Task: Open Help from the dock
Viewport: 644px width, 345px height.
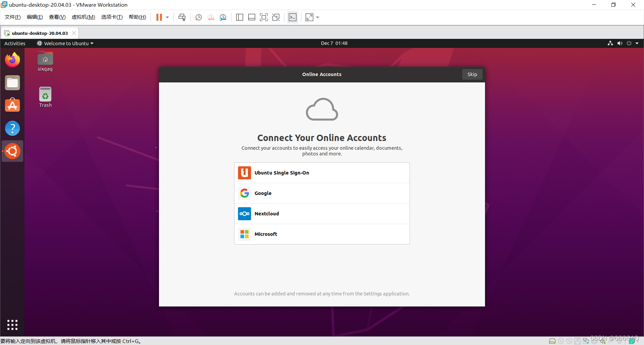Action: pos(12,128)
